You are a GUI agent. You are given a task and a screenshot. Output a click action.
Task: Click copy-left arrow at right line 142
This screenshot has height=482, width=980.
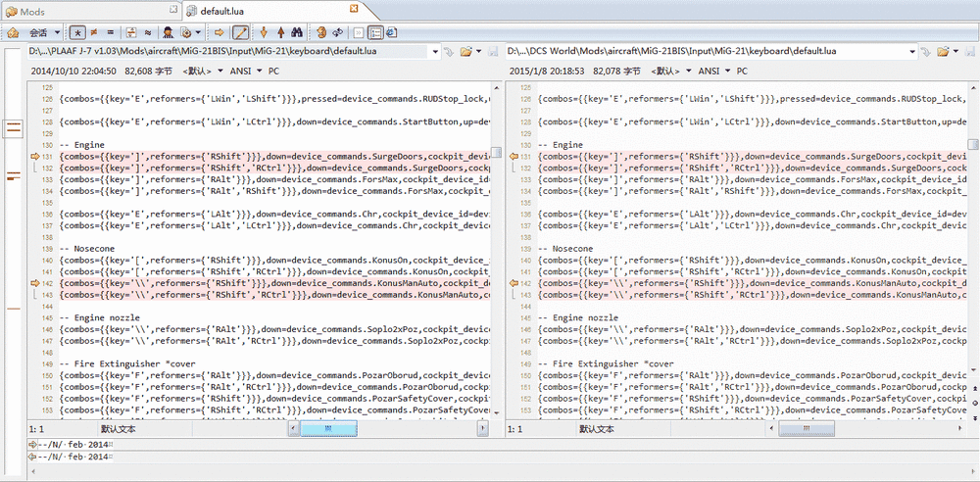[515, 283]
